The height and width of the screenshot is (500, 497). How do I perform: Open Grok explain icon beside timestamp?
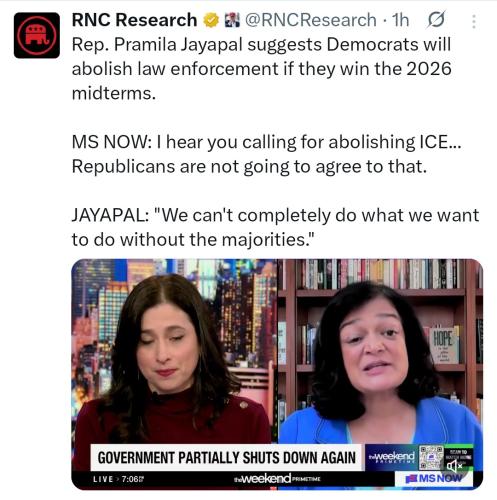point(436,20)
